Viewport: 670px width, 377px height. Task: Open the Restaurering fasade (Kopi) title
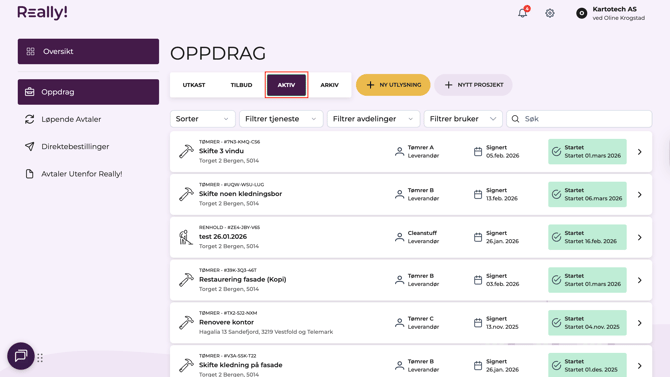coord(243,279)
